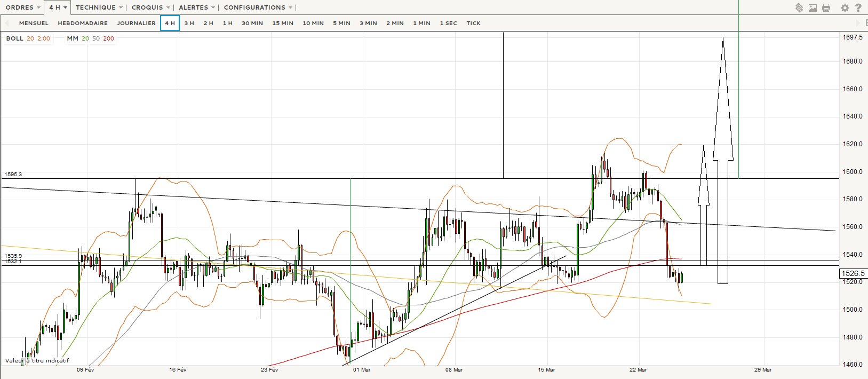Select the 1 MIN timeframe
Viewport: 868px width, 379px height.
[421, 23]
